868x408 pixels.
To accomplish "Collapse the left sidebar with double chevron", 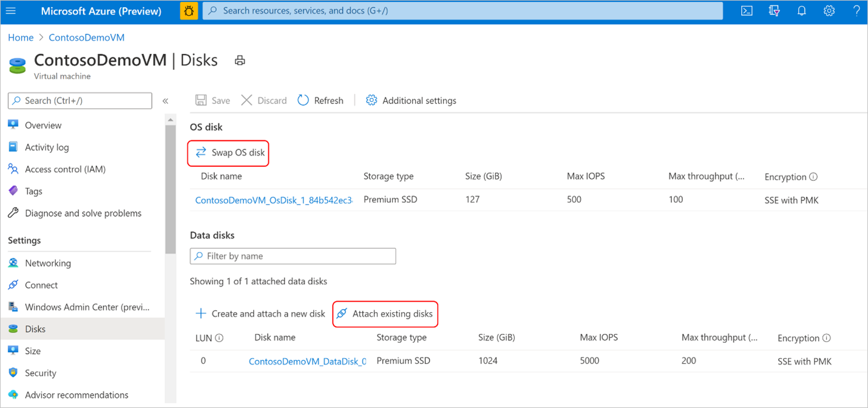I will 165,101.
